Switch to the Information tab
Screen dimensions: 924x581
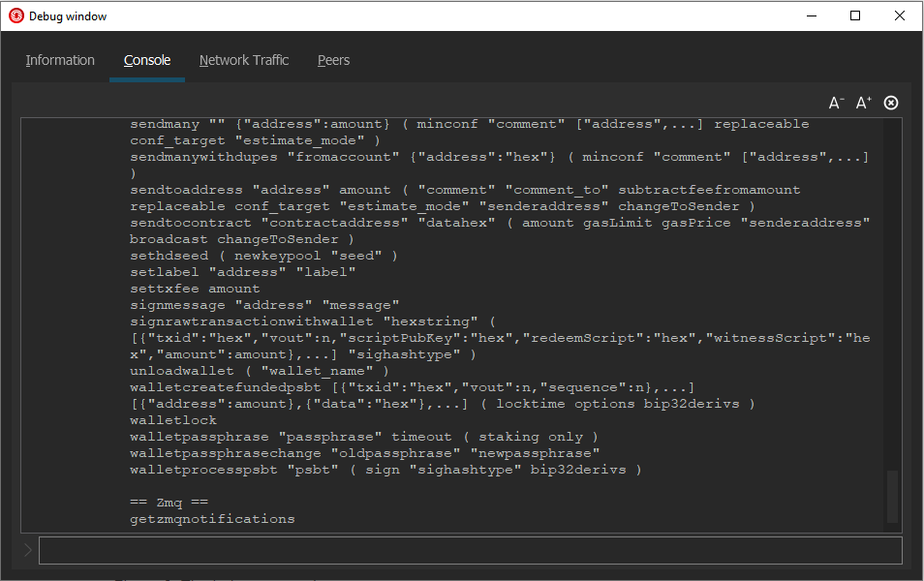[x=60, y=60]
